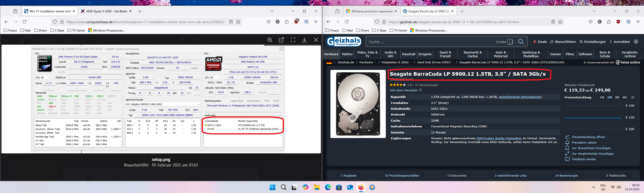Open application menu in left browser
The height and width of the screenshot is (193, 644).
tap(316, 22)
